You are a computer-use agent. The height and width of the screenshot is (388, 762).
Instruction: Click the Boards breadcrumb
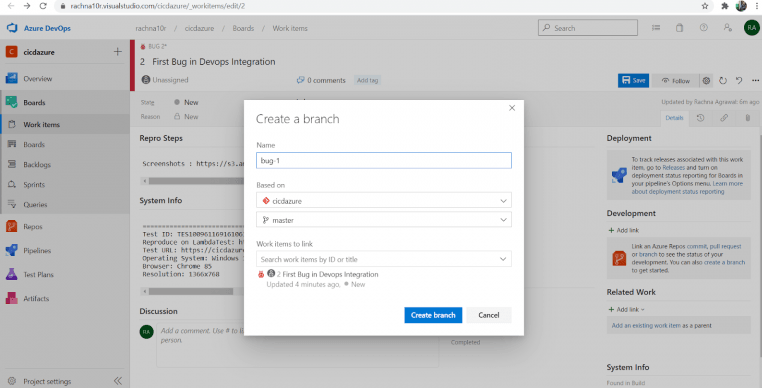coord(243,28)
